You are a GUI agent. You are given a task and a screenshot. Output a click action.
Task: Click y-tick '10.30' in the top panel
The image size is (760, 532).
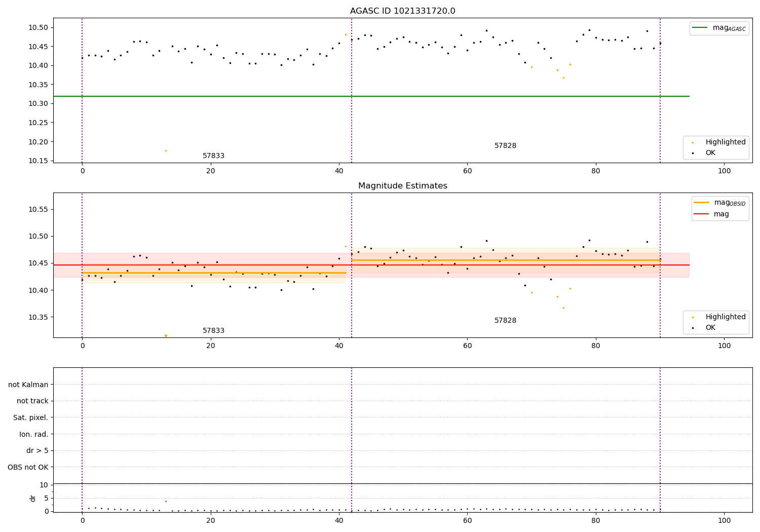coord(38,104)
